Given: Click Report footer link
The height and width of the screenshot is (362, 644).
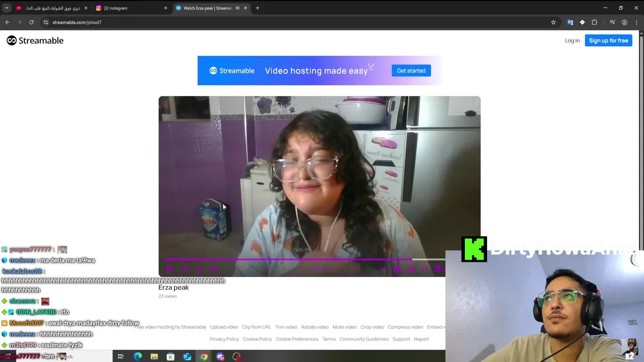Looking at the screenshot, I should coord(422,339).
